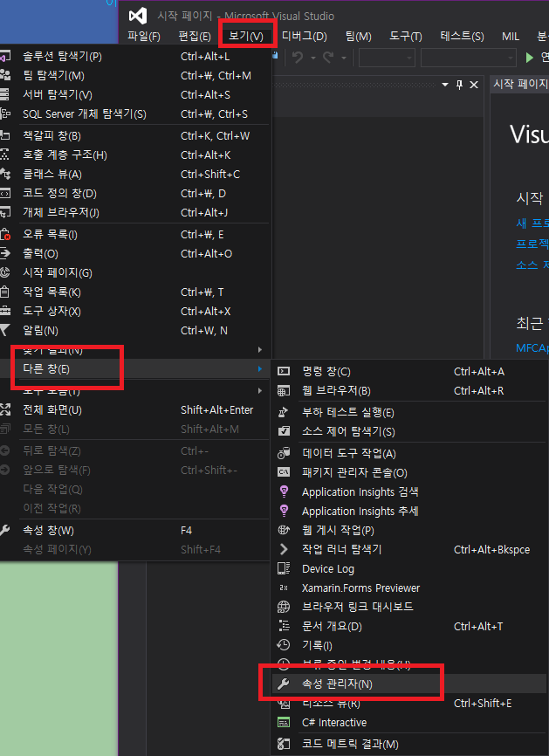The image size is (549, 756).
Task: Click the Redo toolbar arrow
Action: 328,58
